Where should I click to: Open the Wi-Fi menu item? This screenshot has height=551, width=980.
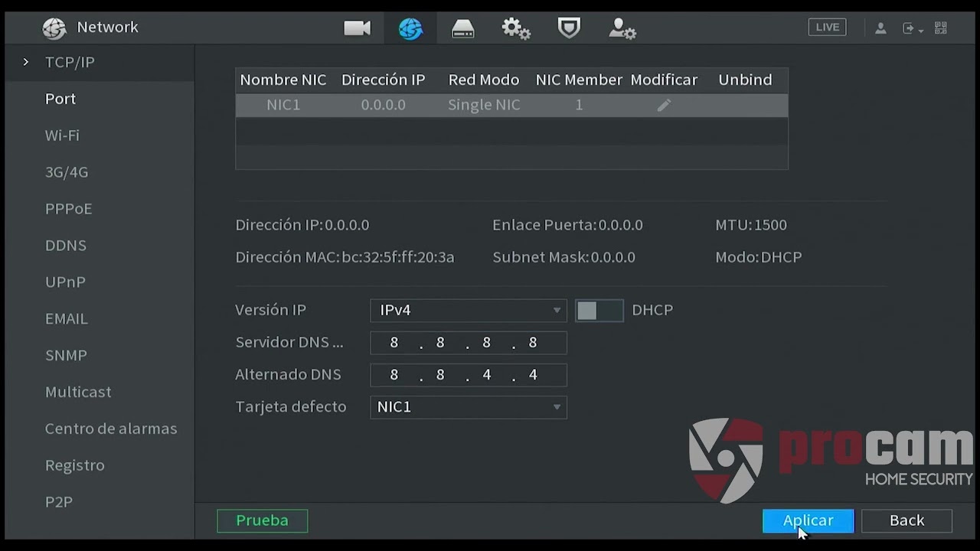click(x=62, y=135)
